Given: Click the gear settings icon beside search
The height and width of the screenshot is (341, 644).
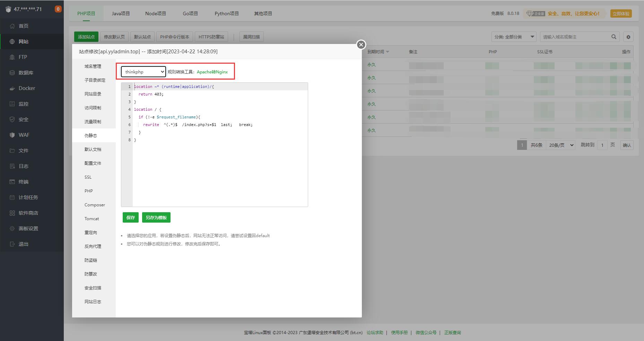Looking at the screenshot, I should (x=628, y=37).
